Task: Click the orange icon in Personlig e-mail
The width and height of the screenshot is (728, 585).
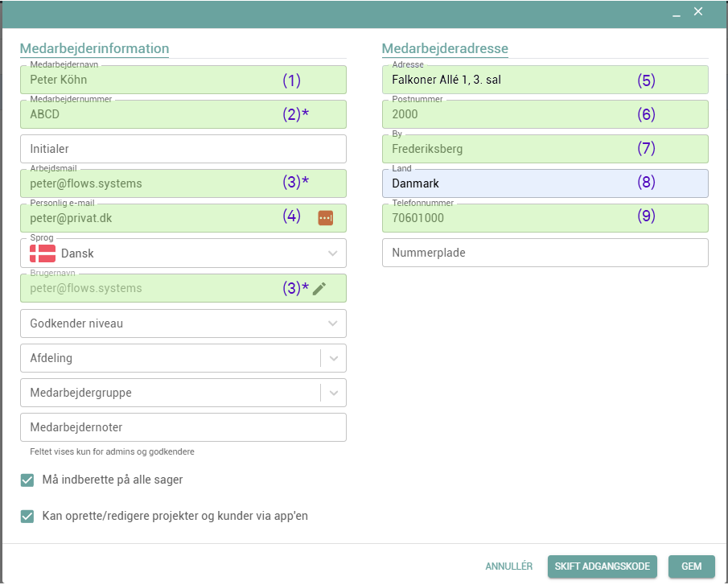Action: point(325,218)
